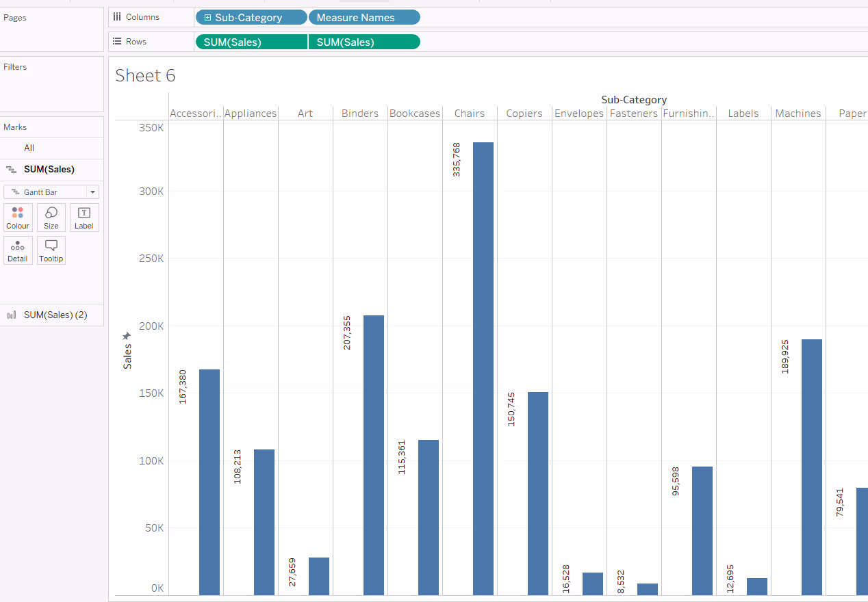868x602 pixels.
Task: Open the Colour mark card
Action: (18, 218)
